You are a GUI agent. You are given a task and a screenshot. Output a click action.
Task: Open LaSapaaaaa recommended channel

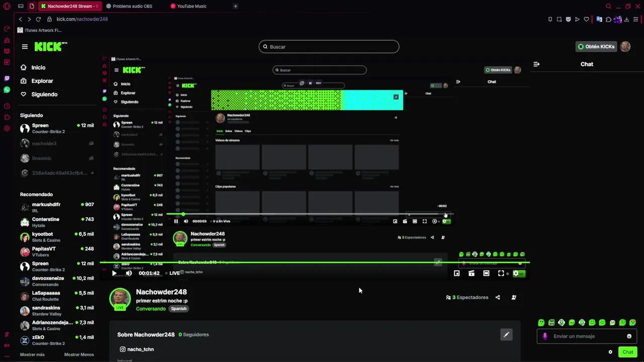tap(57, 296)
